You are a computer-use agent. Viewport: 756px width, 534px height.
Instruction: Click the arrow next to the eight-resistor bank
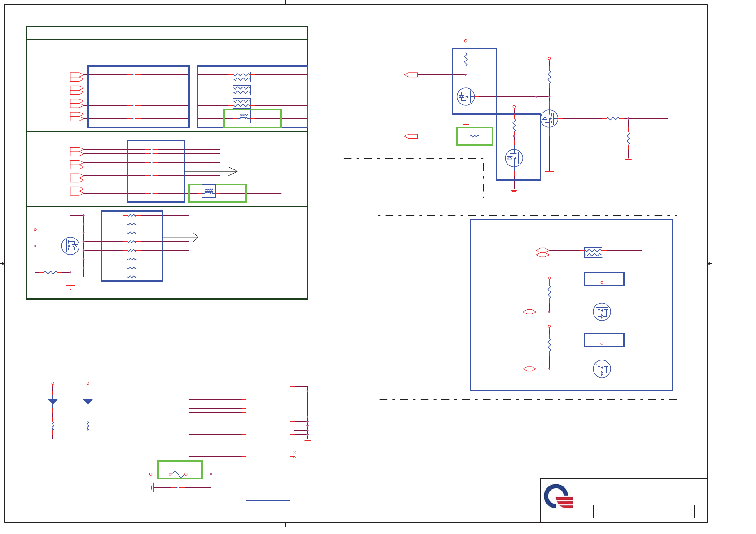181,237
